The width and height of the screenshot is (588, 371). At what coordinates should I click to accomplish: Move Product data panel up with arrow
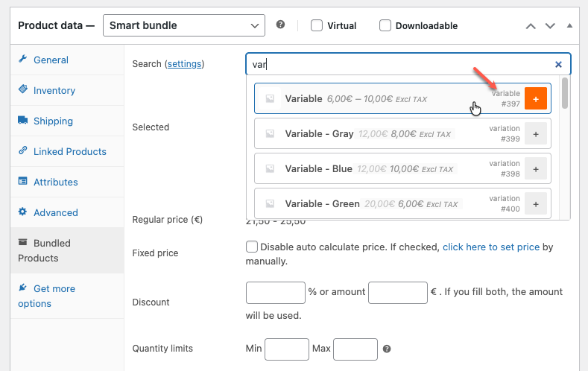click(531, 25)
